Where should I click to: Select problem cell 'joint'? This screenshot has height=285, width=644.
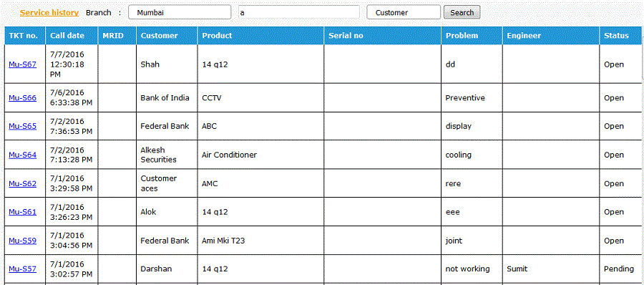[472, 241]
